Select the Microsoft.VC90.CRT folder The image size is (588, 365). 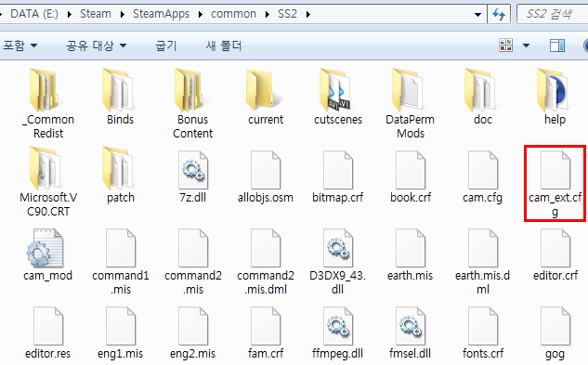[48, 181]
